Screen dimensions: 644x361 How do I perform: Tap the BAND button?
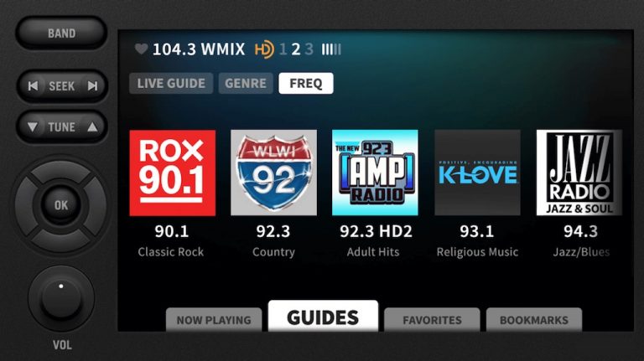(x=61, y=33)
